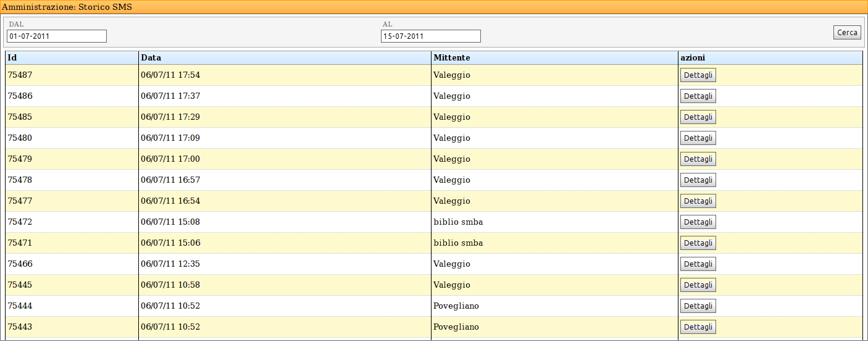
Task: Show Dettagli for biblio smba 75472
Action: [698, 222]
